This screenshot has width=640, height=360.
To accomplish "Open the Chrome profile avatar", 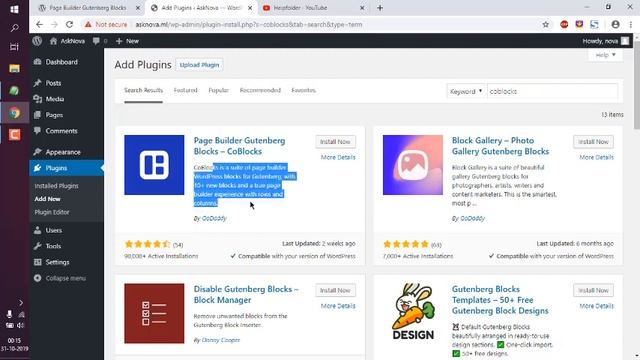I will (x=616, y=24).
